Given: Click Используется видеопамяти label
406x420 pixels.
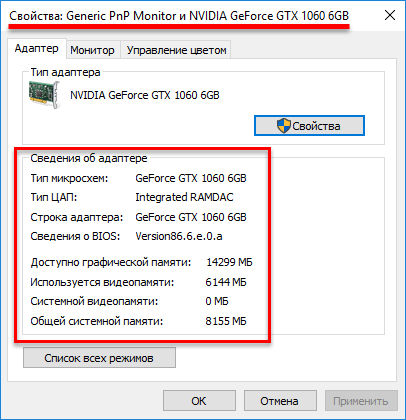Looking at the screenshot, I should [x=102, y=282].
